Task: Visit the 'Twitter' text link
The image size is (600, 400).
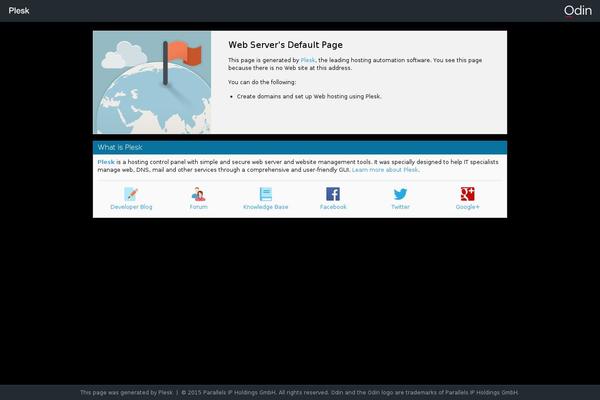Action: pos(400,207)
